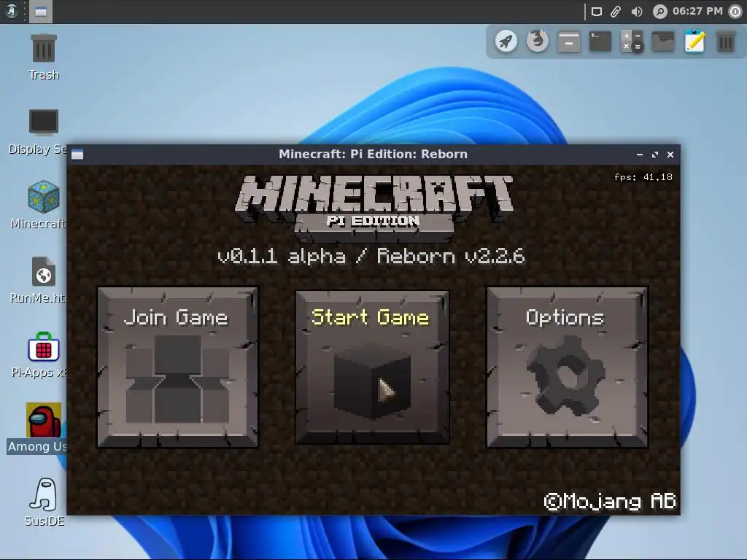Viewport: 747px width, 560px height.
Task: Open the notepad with pencil dock icon
Action: click(694, 42)
